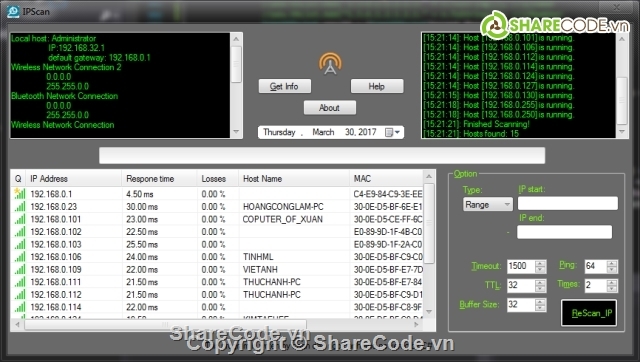Select host name TINHML
This screenshot has height=362, width=640.
click(x=258, y=257)
